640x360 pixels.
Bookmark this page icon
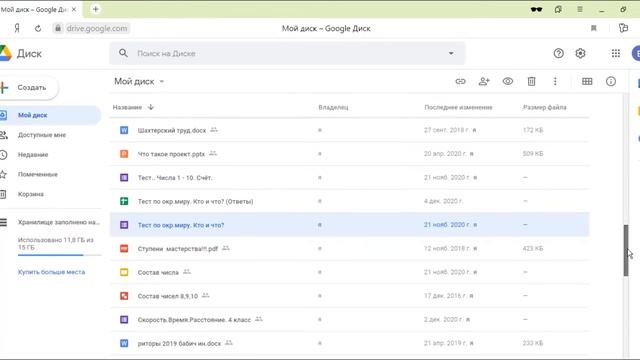pyautogui.click(x=593, y=28)
